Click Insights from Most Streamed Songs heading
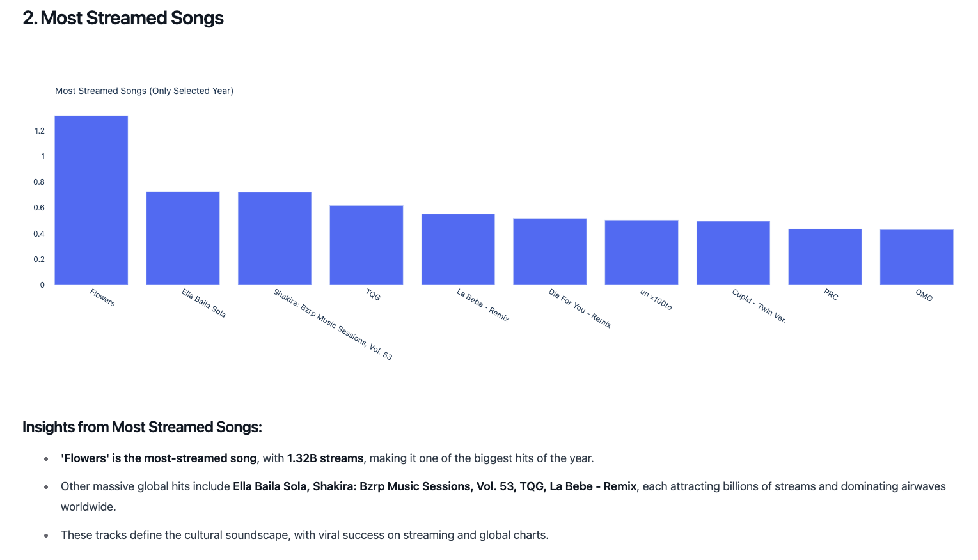 tap(142, 427)
